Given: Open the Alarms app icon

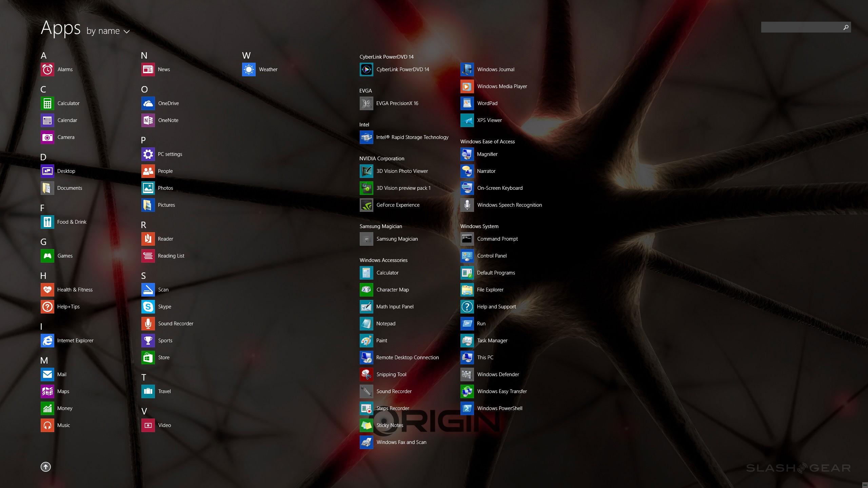Looking at the screenshot, I should (47, 69).
